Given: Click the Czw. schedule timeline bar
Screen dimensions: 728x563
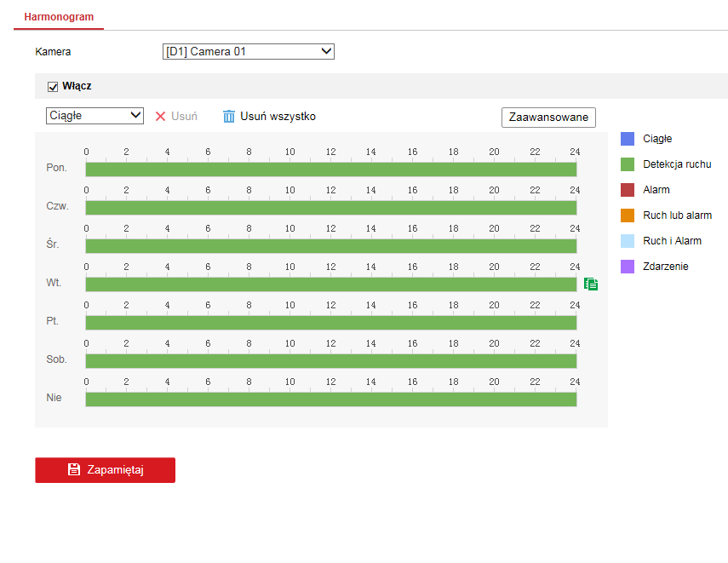Looking at the screenshot, I should click(330, 207).
